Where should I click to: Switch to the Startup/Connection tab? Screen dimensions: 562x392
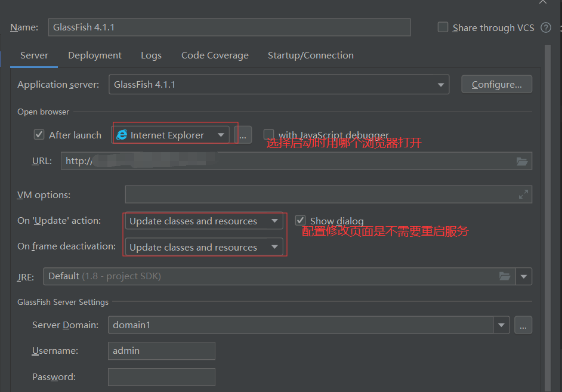[x=311, y=55]
